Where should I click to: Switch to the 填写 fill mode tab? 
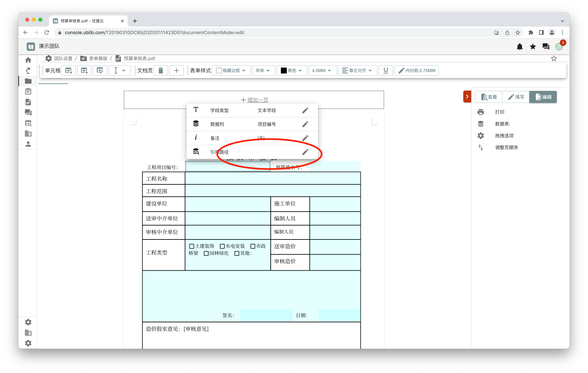tap(516, 97)
